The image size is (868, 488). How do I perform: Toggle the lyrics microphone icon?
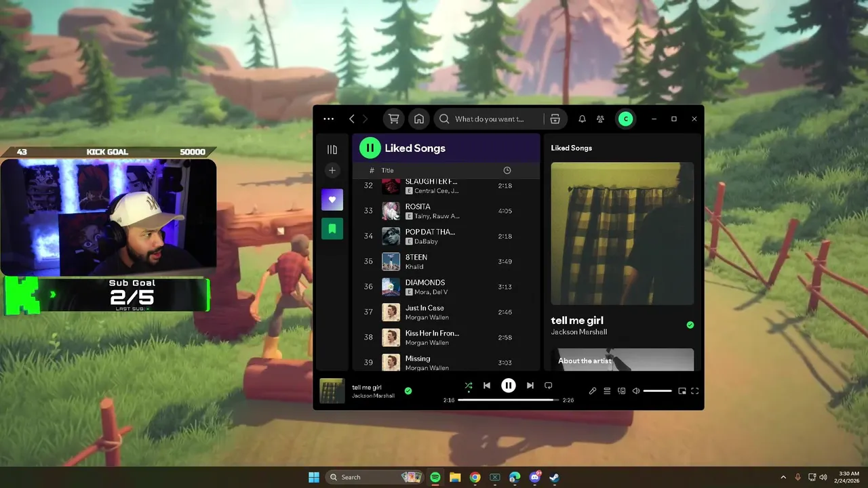[x=592, y=391]
